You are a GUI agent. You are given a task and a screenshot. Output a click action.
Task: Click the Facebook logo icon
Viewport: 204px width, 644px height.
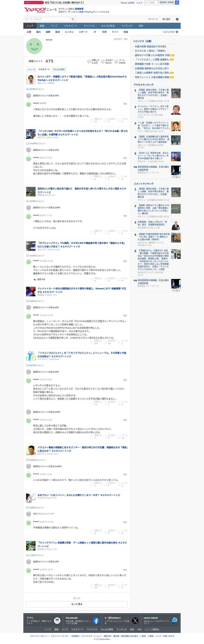(x=96, y=620)
